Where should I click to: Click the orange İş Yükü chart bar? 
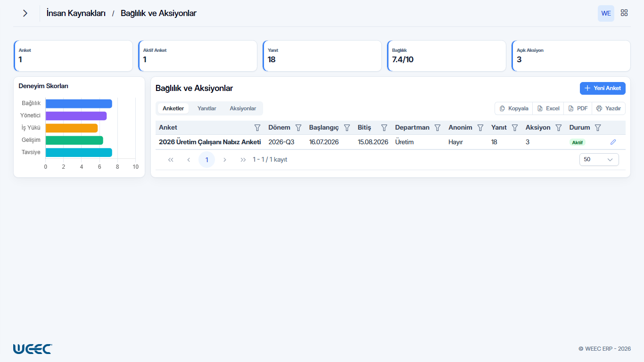(72, 128)
